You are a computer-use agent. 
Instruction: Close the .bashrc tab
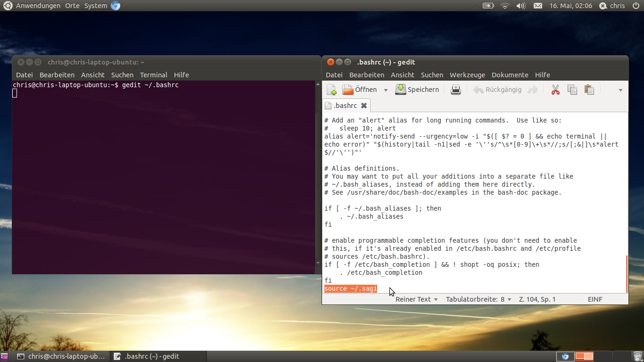(x=363, y=105)
